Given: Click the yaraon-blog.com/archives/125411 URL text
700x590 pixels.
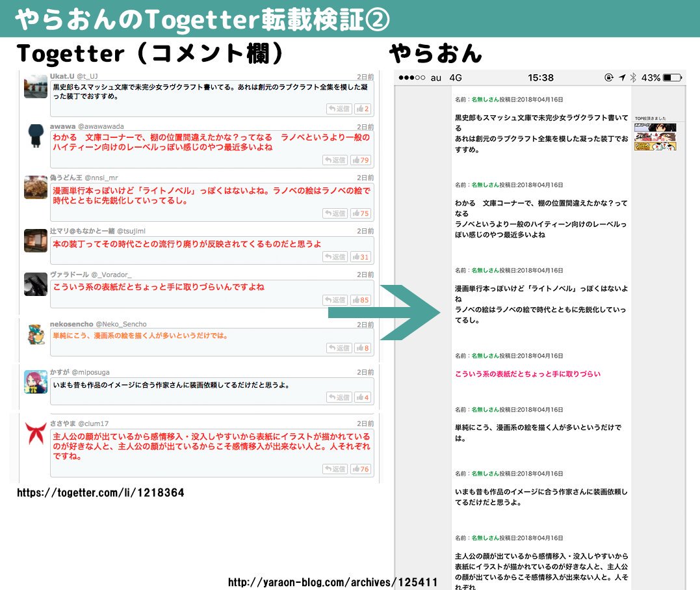Looking at the screenshot, I should (x=333, y=582).
